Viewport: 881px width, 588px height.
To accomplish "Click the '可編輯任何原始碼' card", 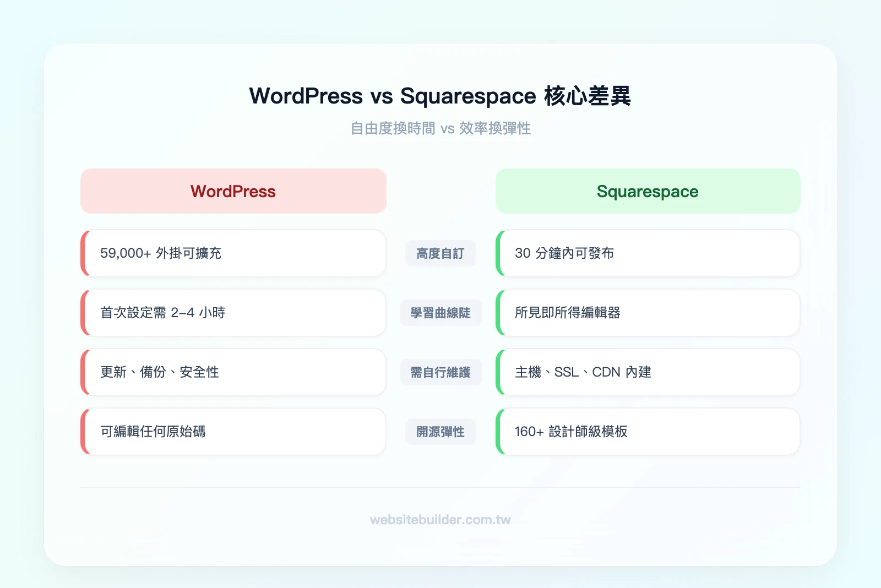I will (x=233, y=432).
